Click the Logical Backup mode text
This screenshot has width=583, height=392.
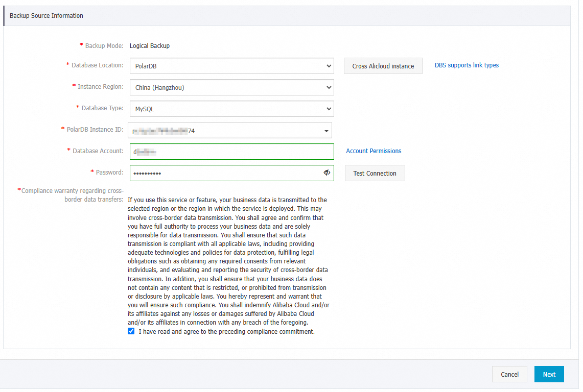[149, 46]
